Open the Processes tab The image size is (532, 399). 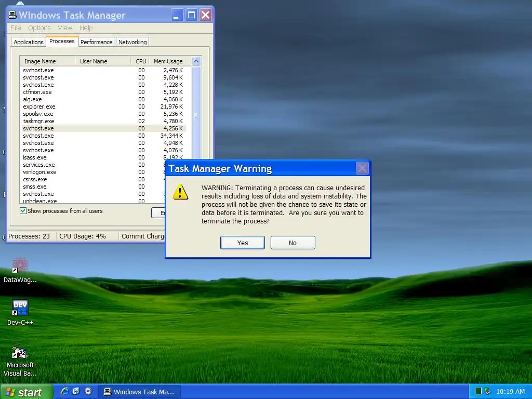tap(62, 41)
